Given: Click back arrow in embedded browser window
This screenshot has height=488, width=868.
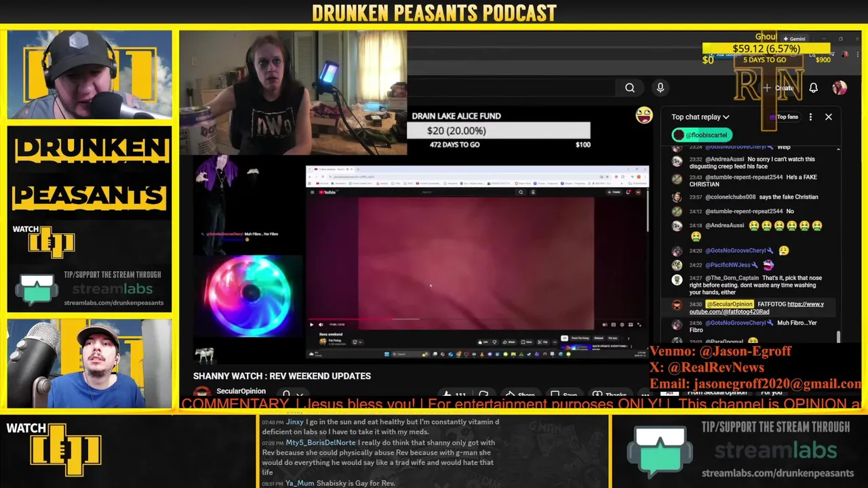Looking at the screenshot, I should (x=310, y=177).
